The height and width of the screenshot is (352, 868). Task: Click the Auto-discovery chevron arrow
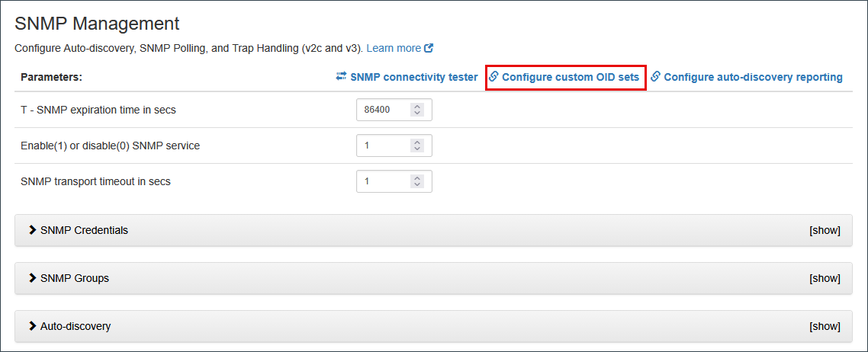click(33, 326)
